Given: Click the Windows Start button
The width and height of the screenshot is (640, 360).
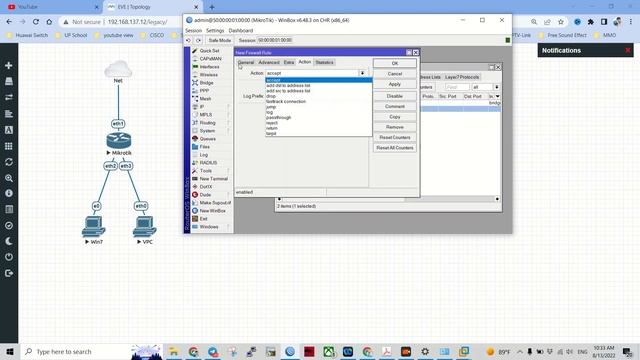Looking at the screenshot, I should coord(10,351).
